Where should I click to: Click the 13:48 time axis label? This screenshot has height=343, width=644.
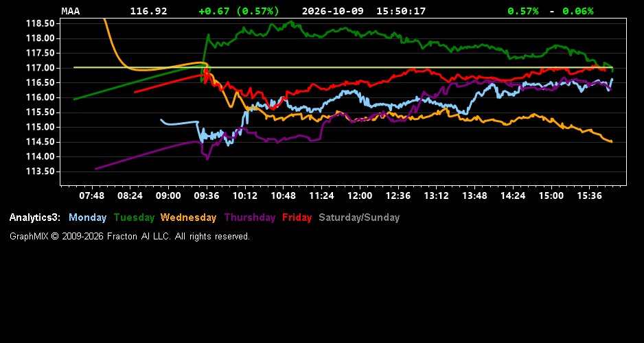[x=474, y=196]
